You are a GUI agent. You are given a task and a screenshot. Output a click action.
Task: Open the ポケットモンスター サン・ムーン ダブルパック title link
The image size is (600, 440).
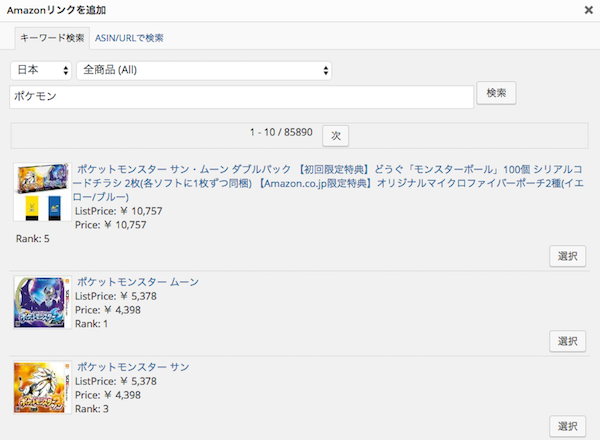coord(328,183)
